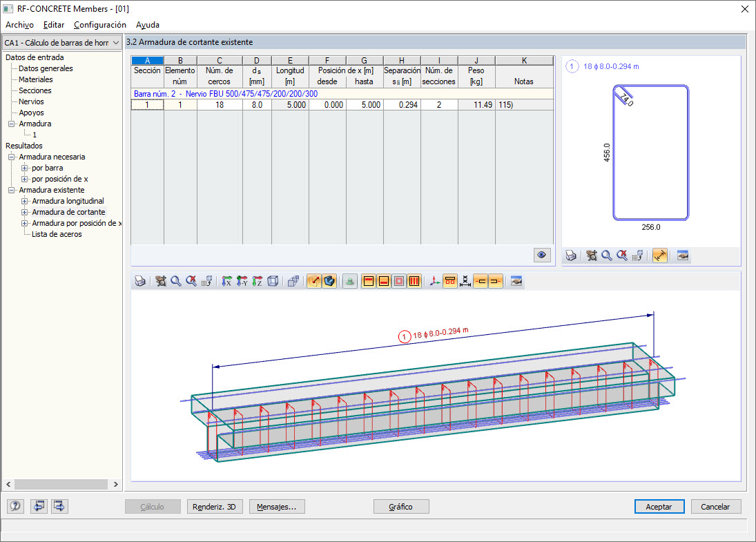Toggle the eye view-mode button below table
This screenshot has height=542, width=756.
pos(542,255)
